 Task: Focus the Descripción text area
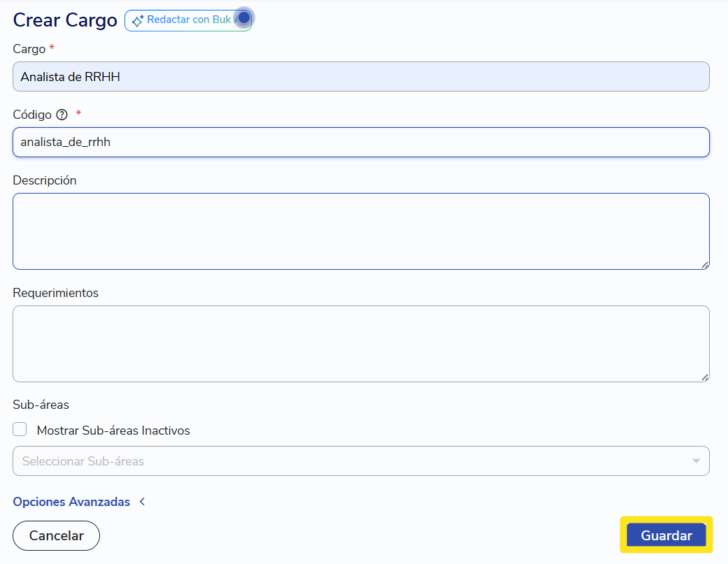tap(361, 231)
